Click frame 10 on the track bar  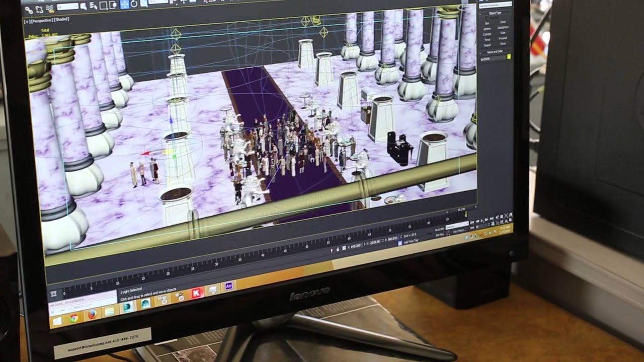[118, 282]
